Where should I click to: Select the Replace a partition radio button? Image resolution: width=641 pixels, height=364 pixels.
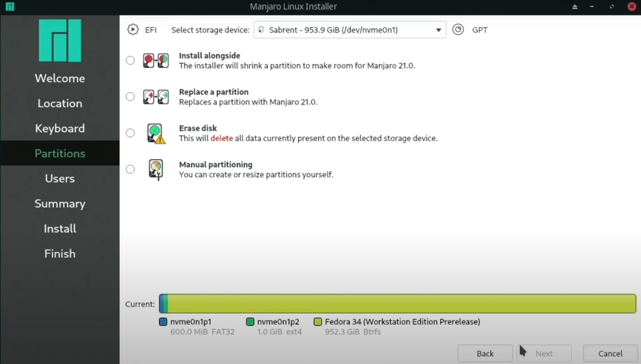130,97
